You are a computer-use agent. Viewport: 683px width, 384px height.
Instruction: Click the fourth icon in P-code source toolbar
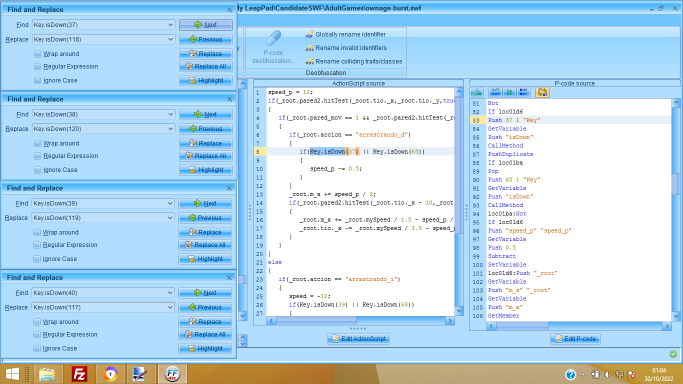524,92
